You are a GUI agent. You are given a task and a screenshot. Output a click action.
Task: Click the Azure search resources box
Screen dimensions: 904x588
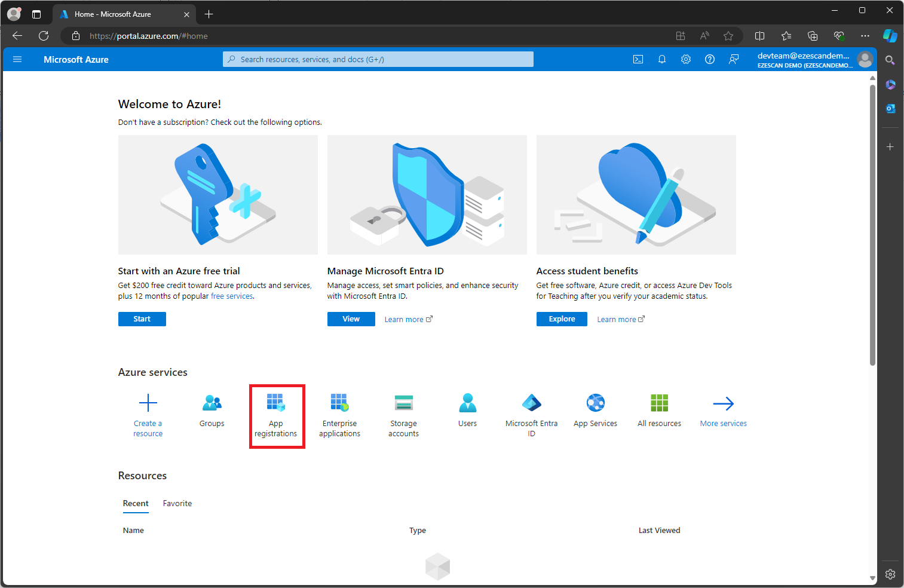(x=378, y=59)
